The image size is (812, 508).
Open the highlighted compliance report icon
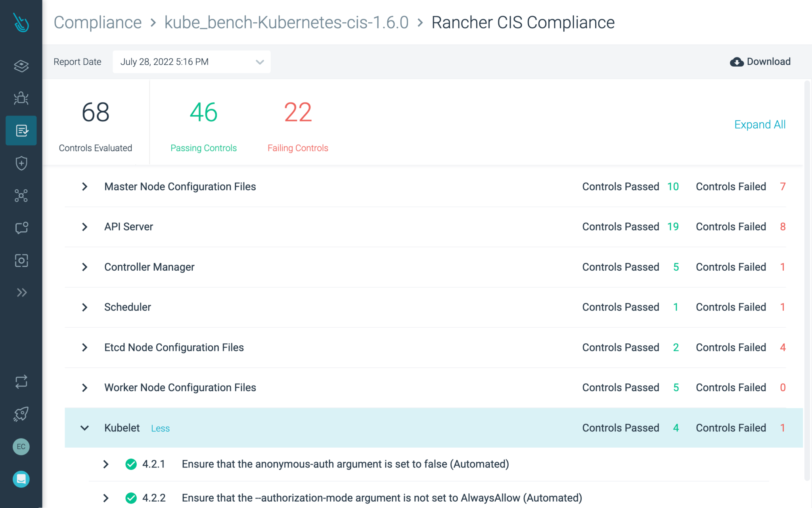(21, 131)
